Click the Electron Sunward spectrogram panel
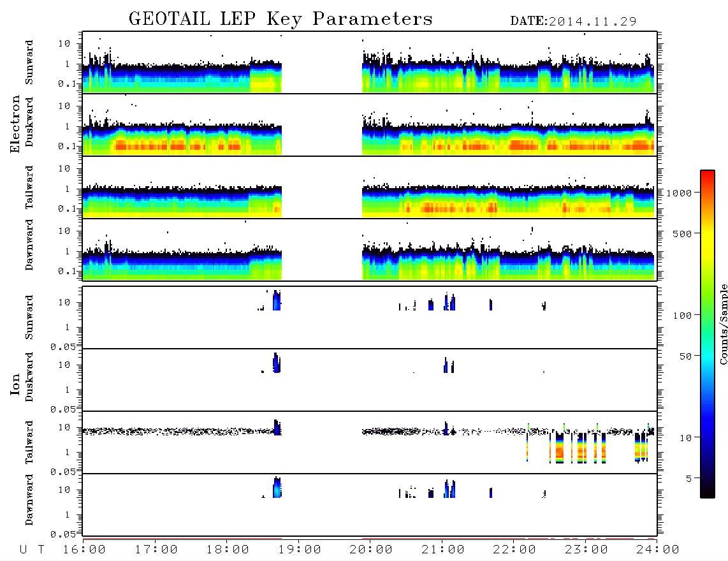Image resolution: width=728 pixels, height=561 pixels. tap(370, 62)
